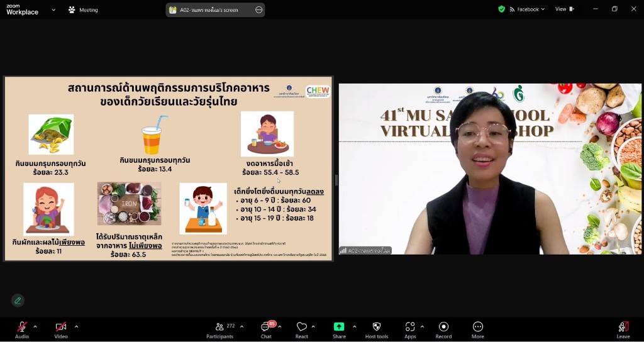This screenshot has height=342, width=644.
Task: Click the Zoom Workplace logo
Action: [x=22, y=10]
